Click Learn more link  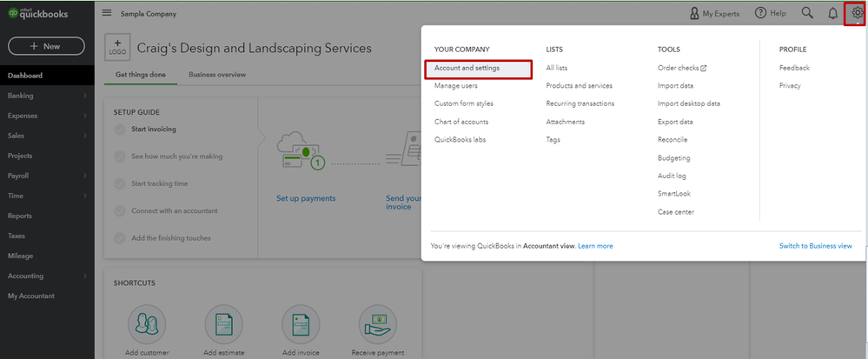pyautogui.click(x=595, y=246)
